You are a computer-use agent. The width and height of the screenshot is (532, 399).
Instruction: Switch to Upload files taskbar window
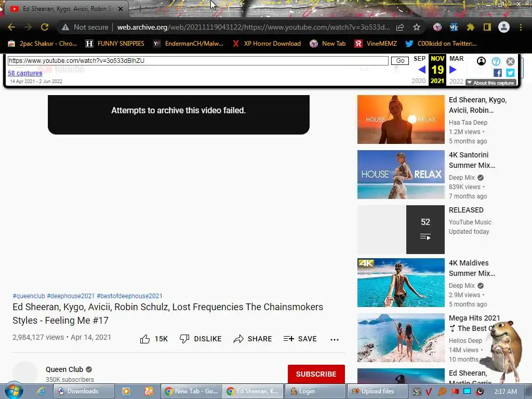coord(377,391)
